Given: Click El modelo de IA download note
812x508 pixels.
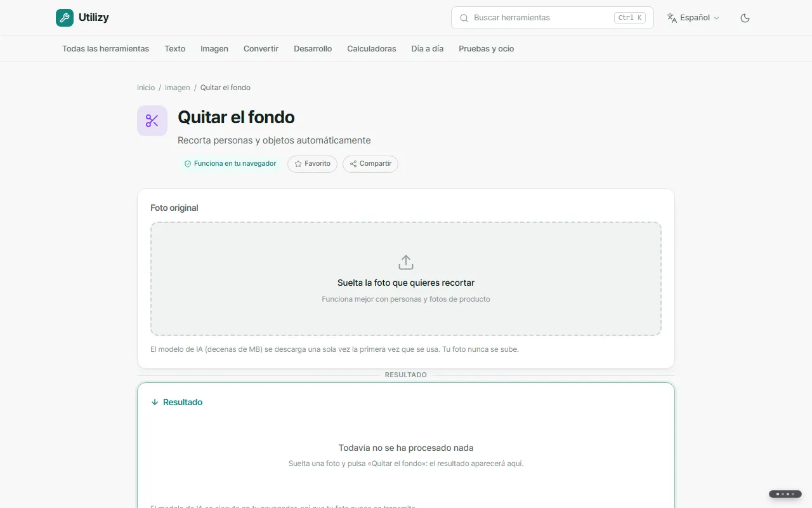Looking at the screenshot, I should [334, 349].
